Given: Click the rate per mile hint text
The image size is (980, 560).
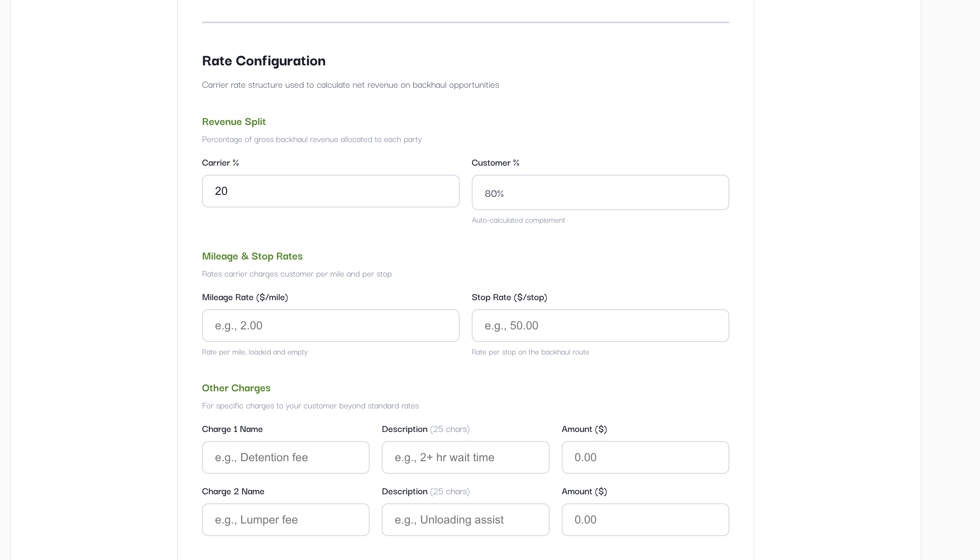Looking at the screenshot, I should click(x=254, y=351).
